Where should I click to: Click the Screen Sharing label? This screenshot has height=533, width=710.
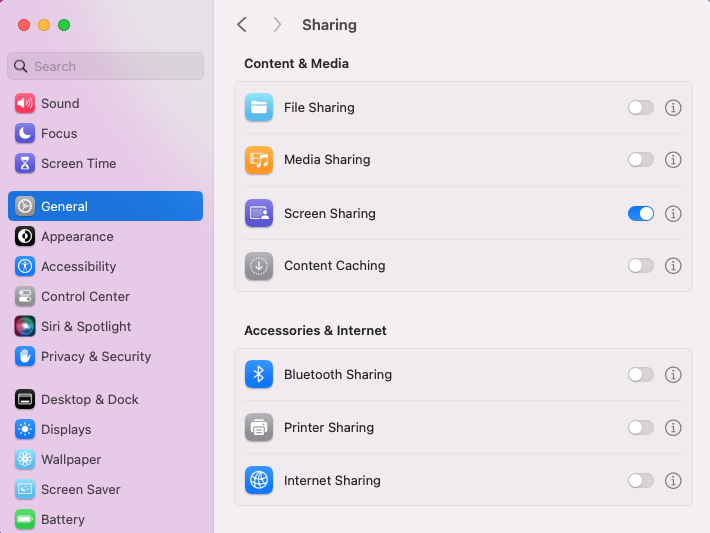pyautogui.click(x=330, y=213)
